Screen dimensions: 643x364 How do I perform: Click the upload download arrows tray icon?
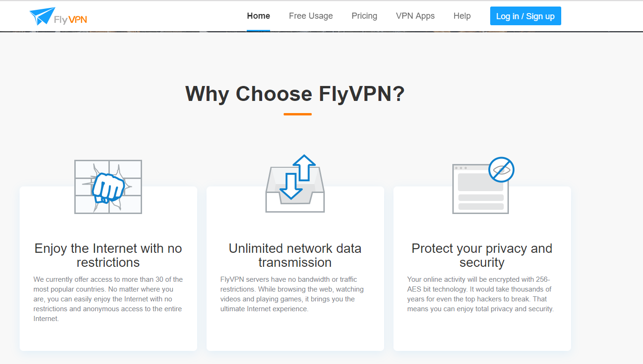click(295, 184)
